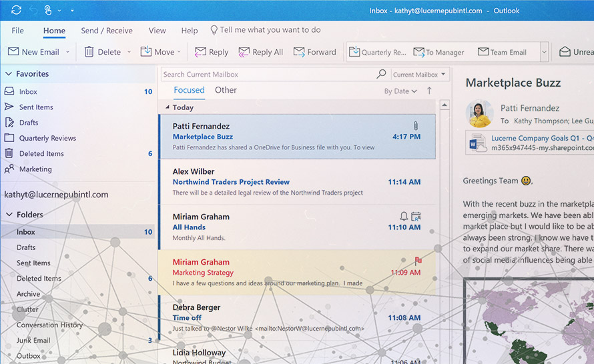Open the Junk Email folder
The width and height of the screenshot is (594, 364).
tap(77, 341)
